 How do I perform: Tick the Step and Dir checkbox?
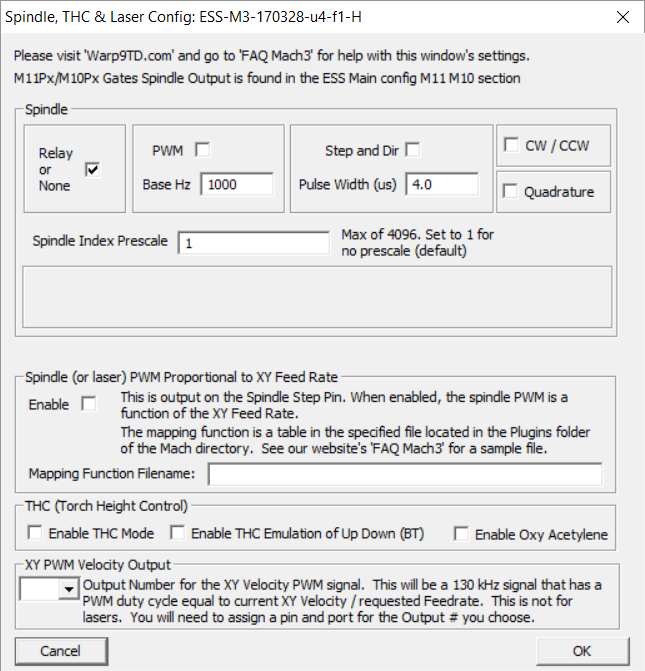413,150
